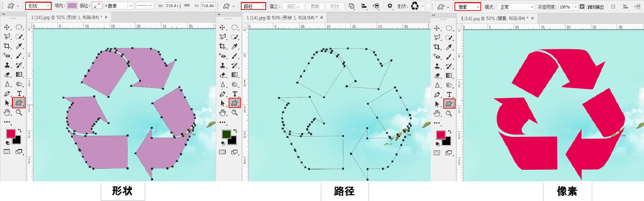Open red foreground color swatch in 像素 window
Image resolution: width=644 pixels, height=201 pixels.
[441, 135]
